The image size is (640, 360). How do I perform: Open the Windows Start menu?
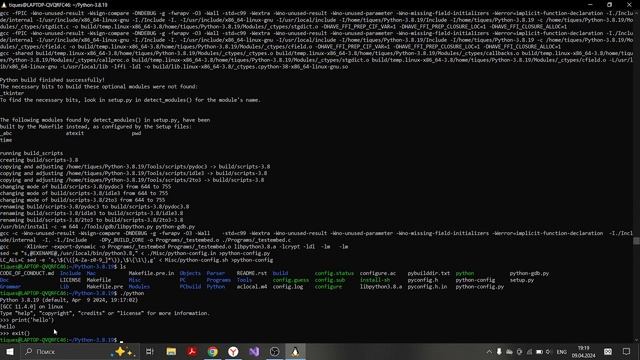(10, 351)
